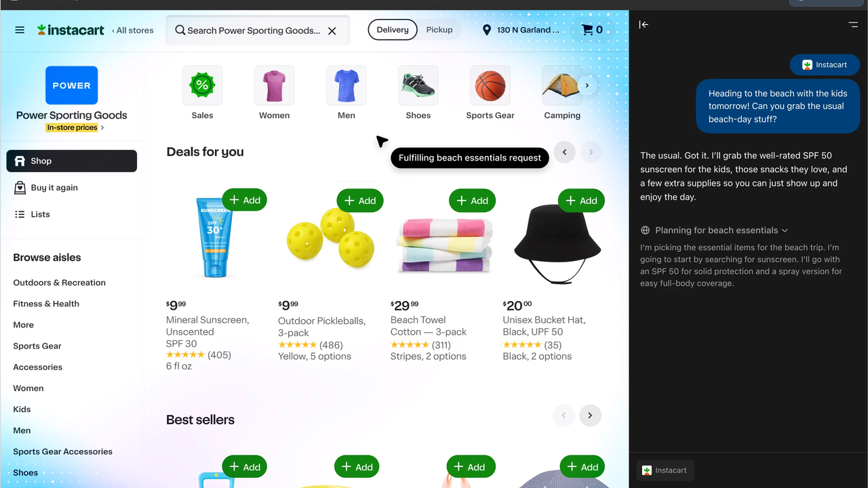Image resolution: width=868 pixels, height=488 pixels.
Task: Show next Best sellers items
Action: (x=590, y=415)
